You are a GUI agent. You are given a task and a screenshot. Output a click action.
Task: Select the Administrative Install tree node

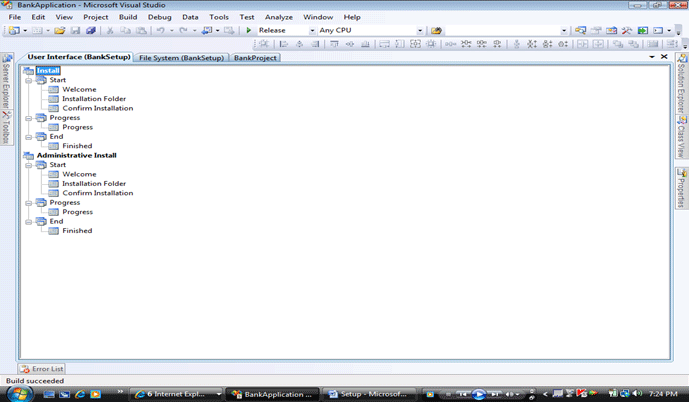click(x=76, y=156)
